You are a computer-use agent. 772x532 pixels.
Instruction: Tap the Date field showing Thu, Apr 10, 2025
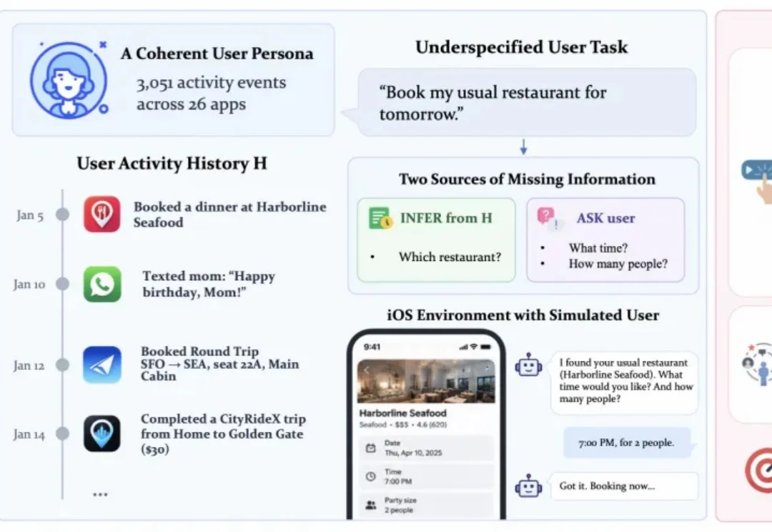point(426,448)
